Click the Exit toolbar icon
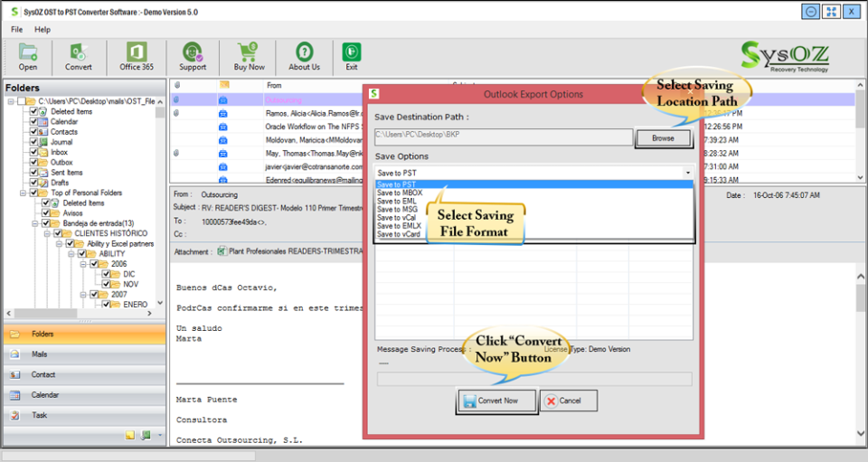Image resolution: width=868 pixels, height=462 pixels. coord(352,52)
